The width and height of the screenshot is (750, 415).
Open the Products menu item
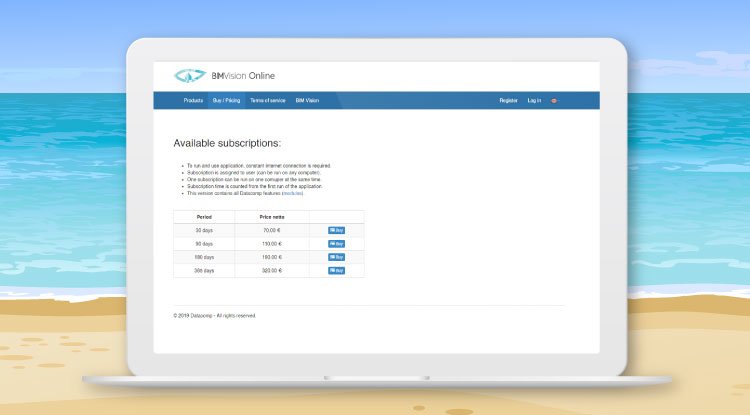[193, 101]
